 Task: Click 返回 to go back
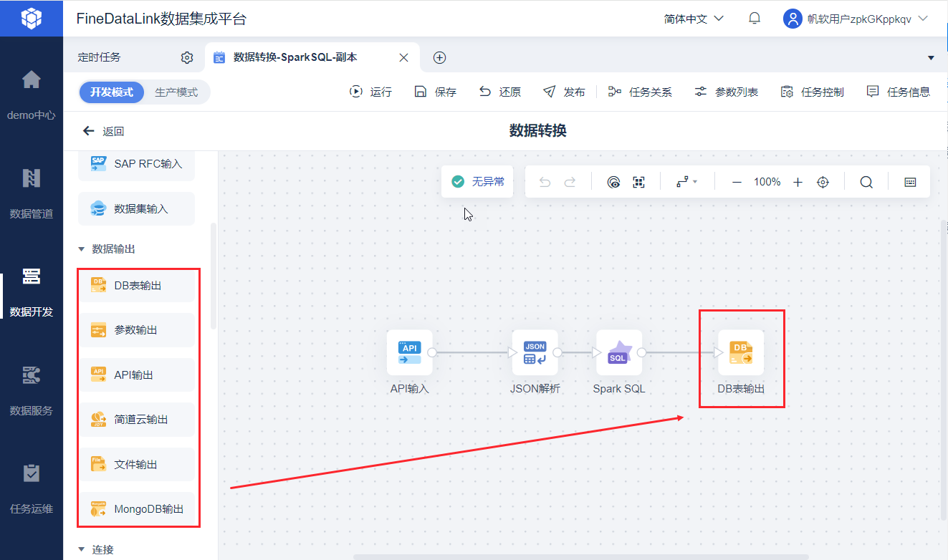click(104, 131)
